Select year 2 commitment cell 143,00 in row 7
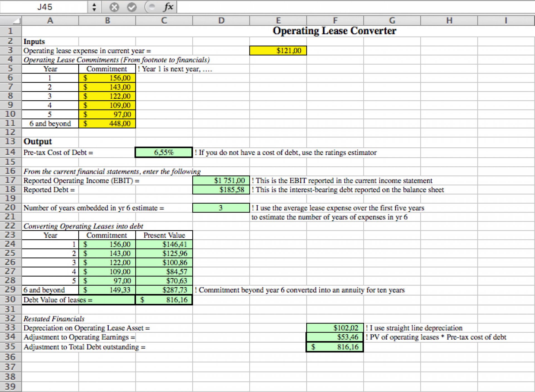 [107, 87]
